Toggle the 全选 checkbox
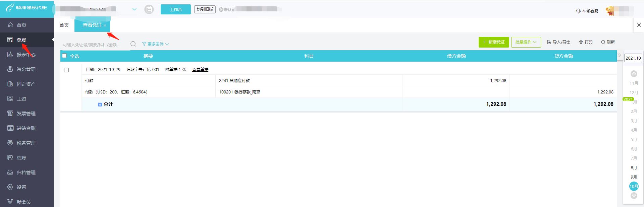 tap(64, 56)
